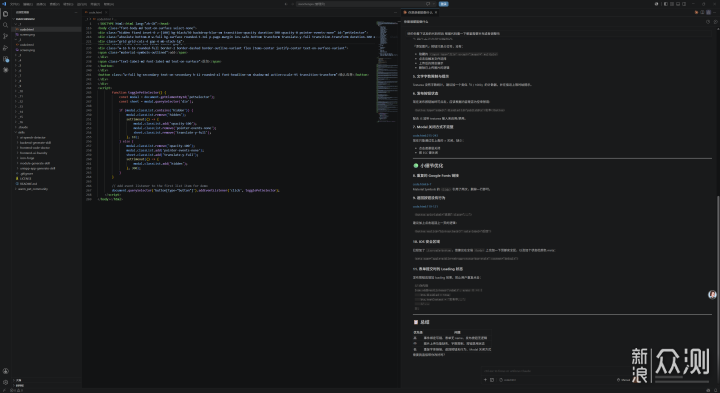
Task: Collapse the _2 folder in Explorer
Action: pyautogui.click(x=17, y=39)
